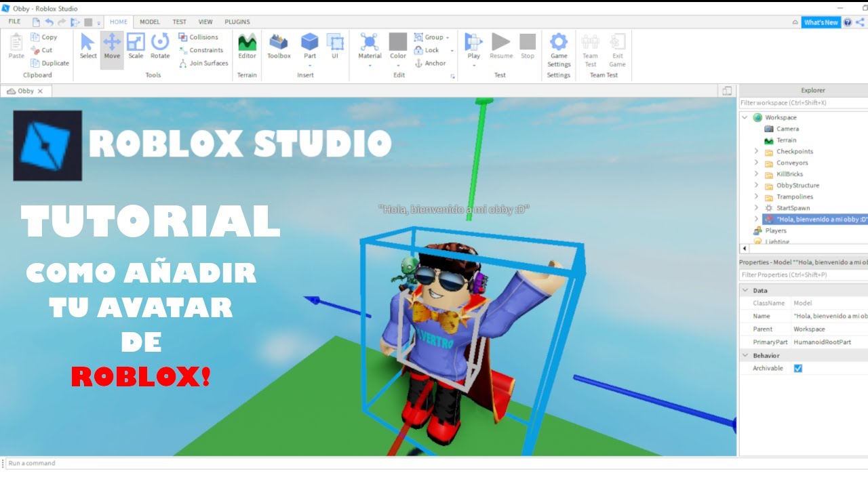Switch to the VIEW ribbon tab
Viewport: 868px width, 488px height.
point(205,22)
